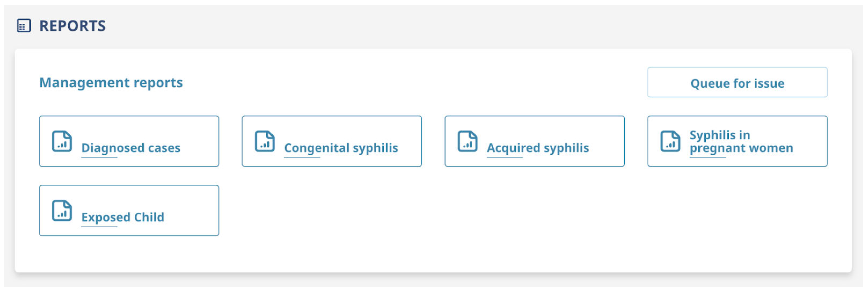Open the Diagnosed cases text link
868x291 pixels.
tap(131, 148)
